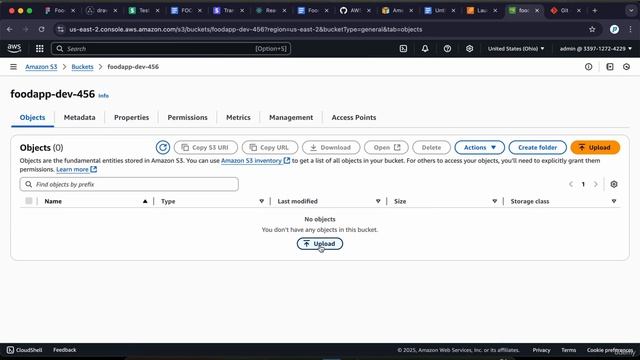Click the Upload button under No objects

coord(320,244)
